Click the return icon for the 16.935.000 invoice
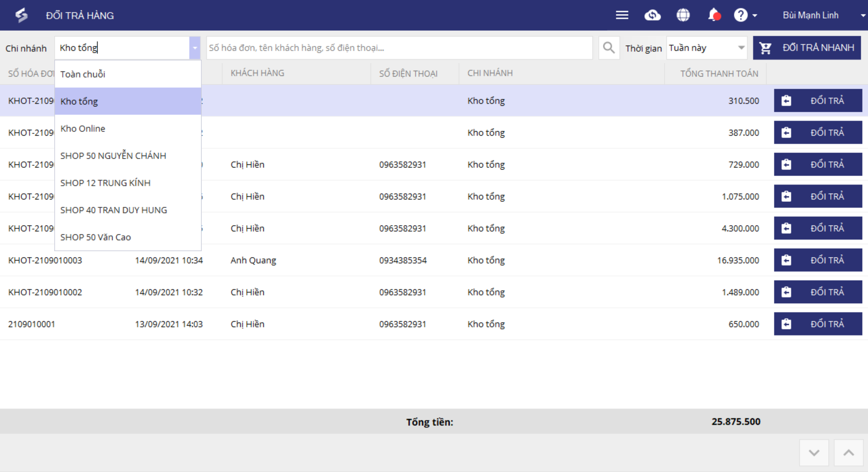868x472 pixels. pos(786,260)
